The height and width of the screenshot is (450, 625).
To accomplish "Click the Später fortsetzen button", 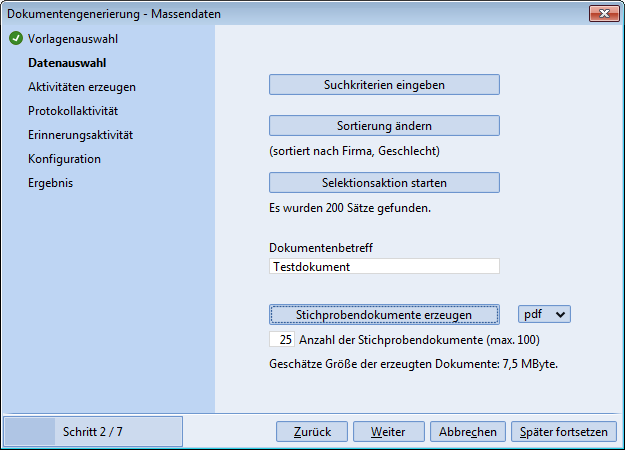I will [x=563, y=432].
